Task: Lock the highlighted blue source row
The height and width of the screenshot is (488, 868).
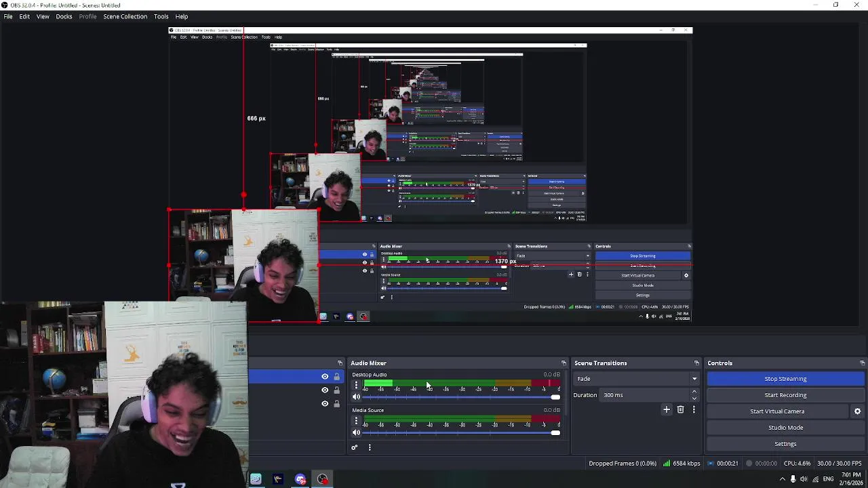Action: click(336, 377)
